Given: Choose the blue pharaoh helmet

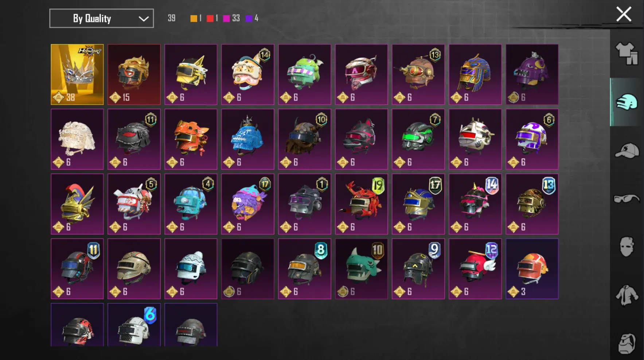Looking at the screenshot, I should point(475,74).
